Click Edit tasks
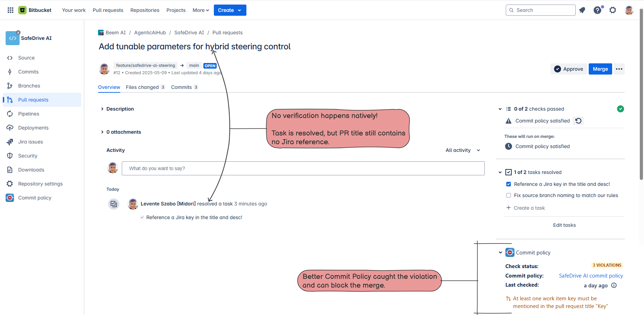The width and height of the screenshot is (644, 315). click(x=564, y=225)
